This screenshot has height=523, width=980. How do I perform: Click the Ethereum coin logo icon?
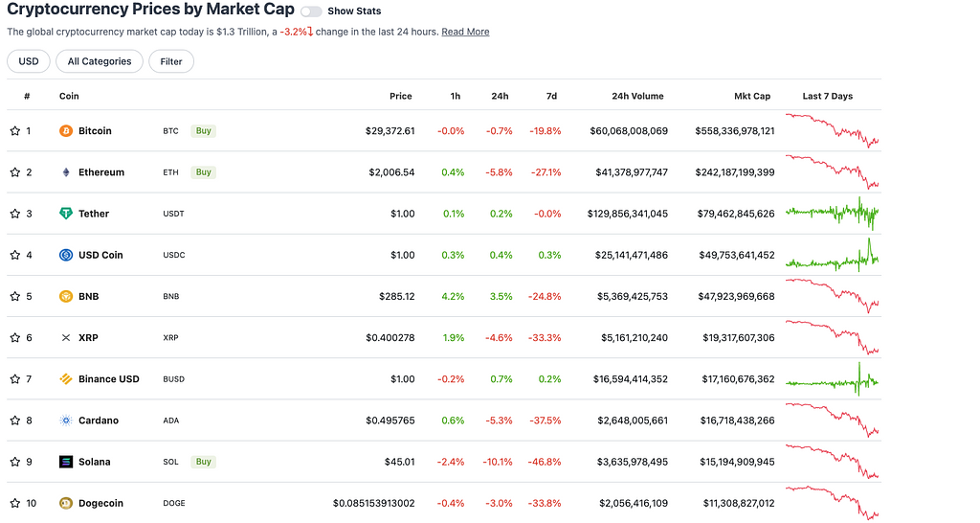(66, 172)
